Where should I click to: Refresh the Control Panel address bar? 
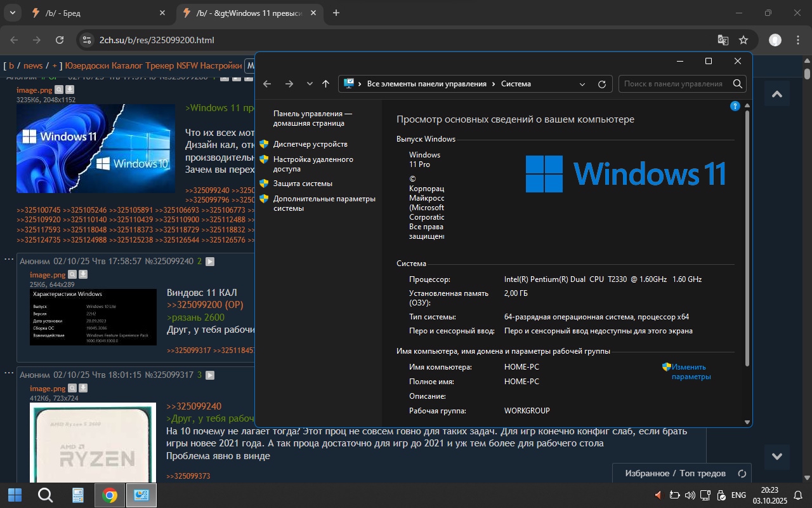click(x=602, y=84)
